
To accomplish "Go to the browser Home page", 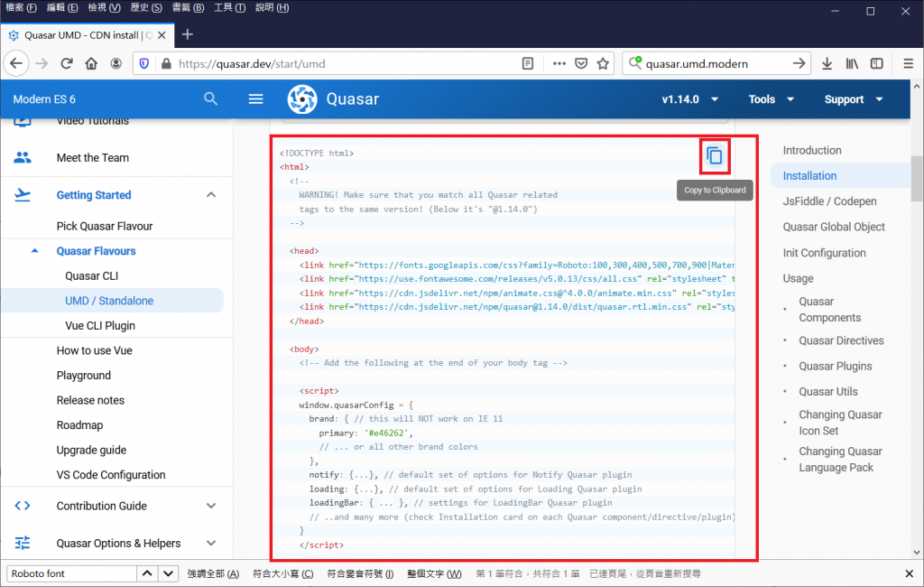I will (x=91, y=64).
